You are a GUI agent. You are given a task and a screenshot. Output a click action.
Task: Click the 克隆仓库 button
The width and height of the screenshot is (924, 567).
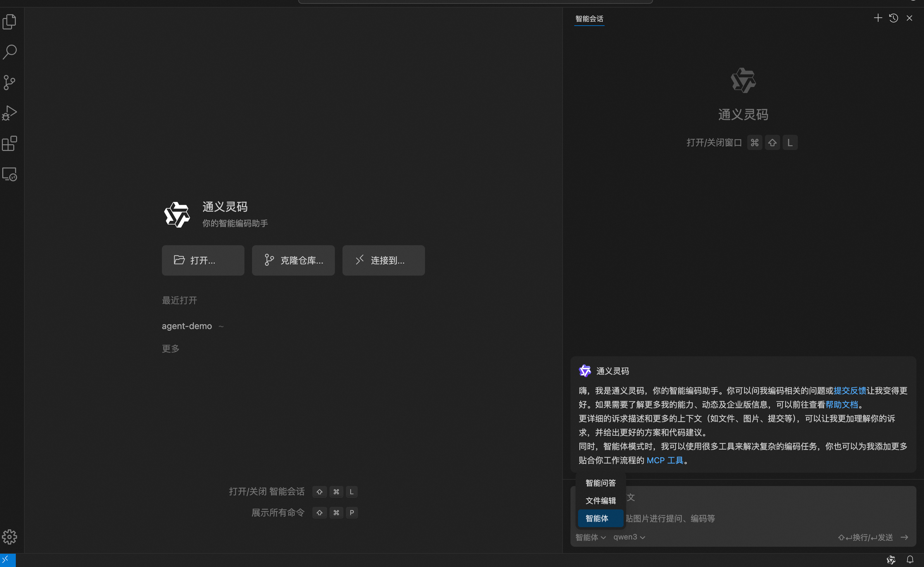click(x=293, y=260)
